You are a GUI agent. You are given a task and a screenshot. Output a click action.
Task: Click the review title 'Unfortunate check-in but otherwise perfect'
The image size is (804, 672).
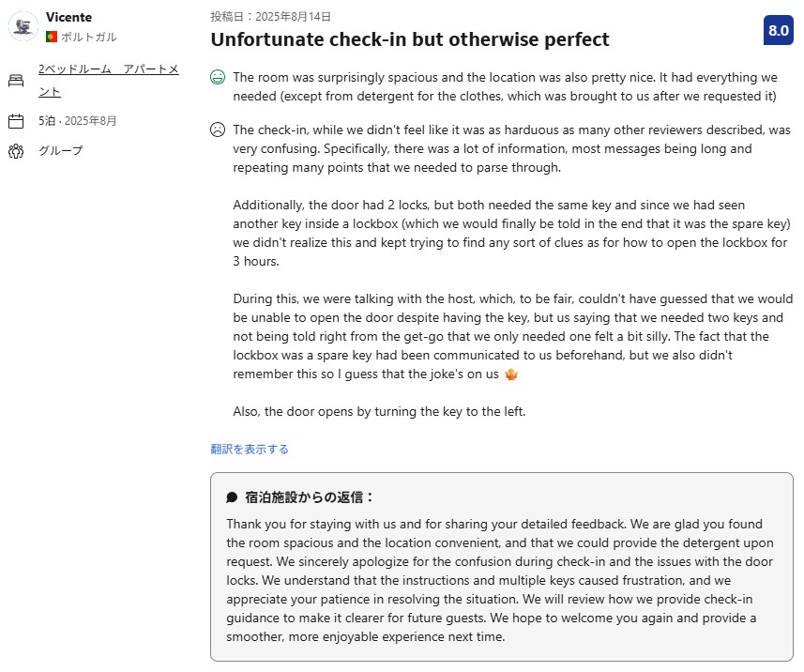click(409, 39)
